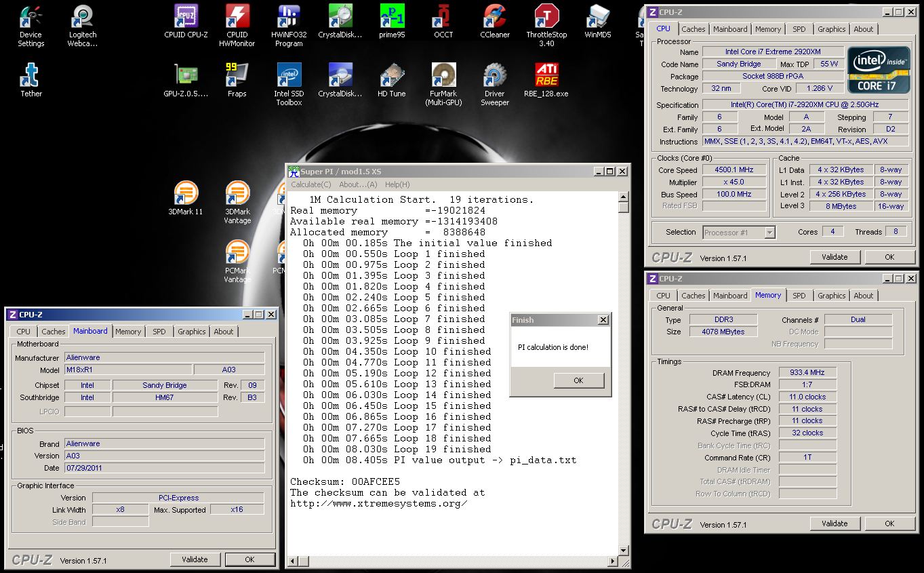This screenshot has height=573, width=924.
Task: Confirm the 'PI calculation is done!' dialog with OK
Action: click(x=578, y=380)
